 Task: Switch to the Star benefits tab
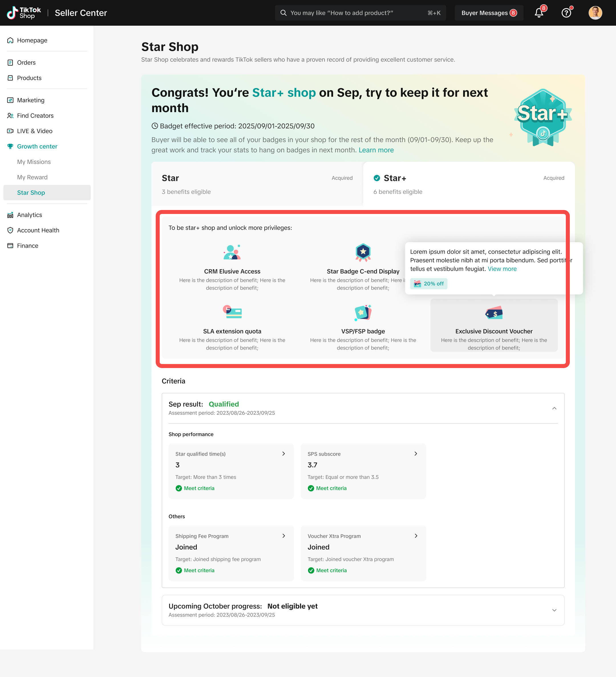(x=257, y=184)
